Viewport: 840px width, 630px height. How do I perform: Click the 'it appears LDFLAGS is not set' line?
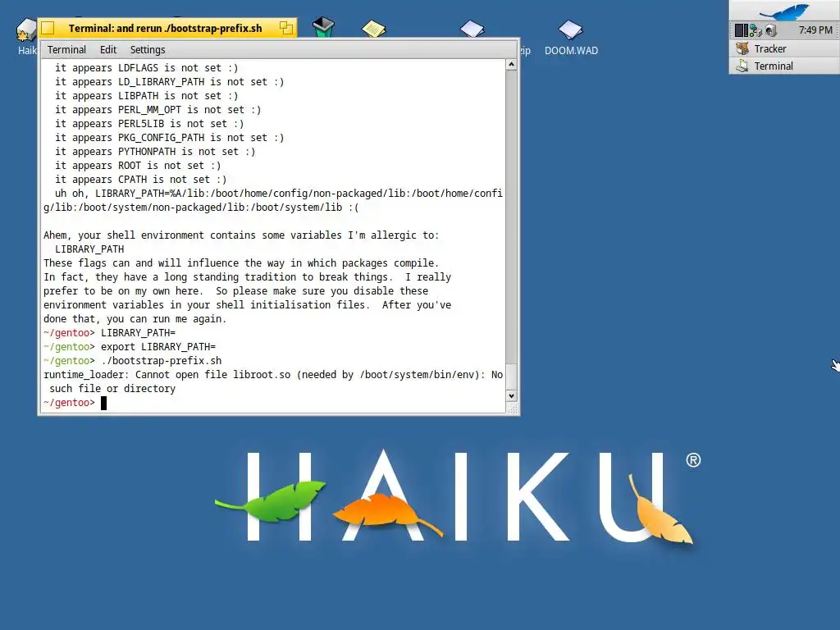click(x=146, y=68)
